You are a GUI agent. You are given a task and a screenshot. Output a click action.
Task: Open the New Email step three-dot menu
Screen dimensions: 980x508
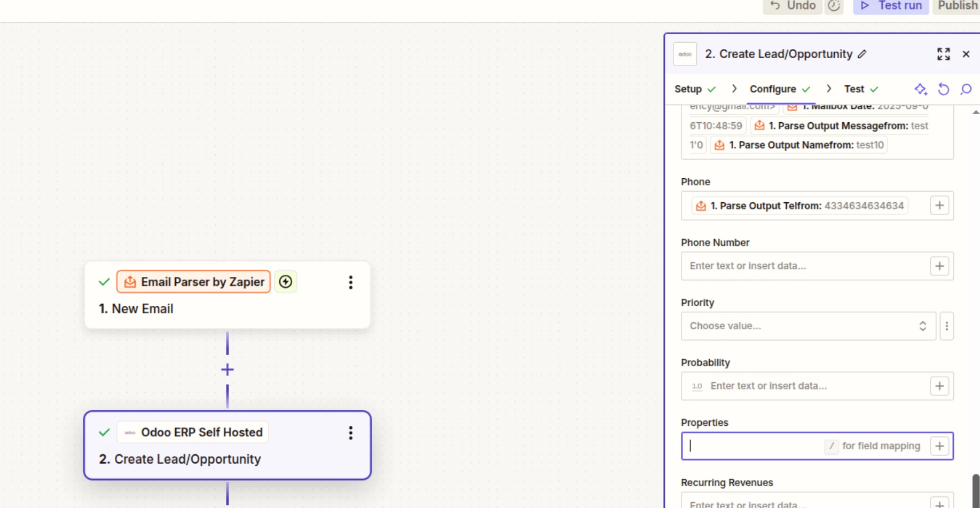point(351,282)
